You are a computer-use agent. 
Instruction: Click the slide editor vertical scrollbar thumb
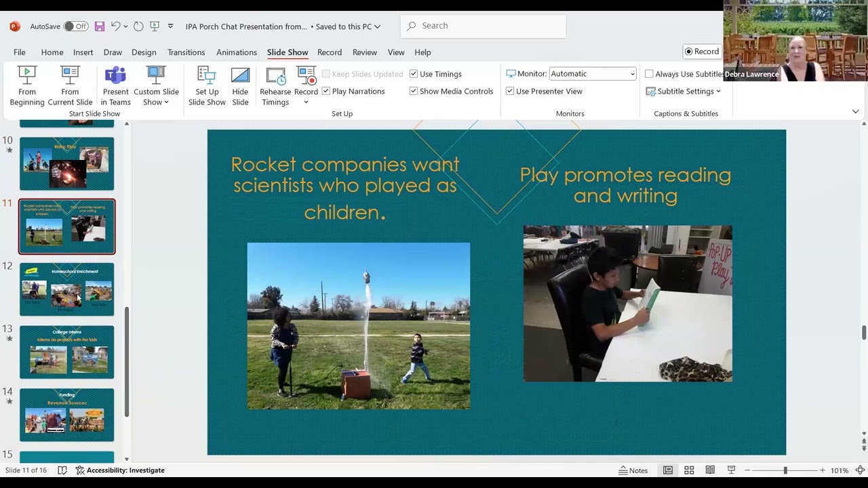click(x=864, y=333)
